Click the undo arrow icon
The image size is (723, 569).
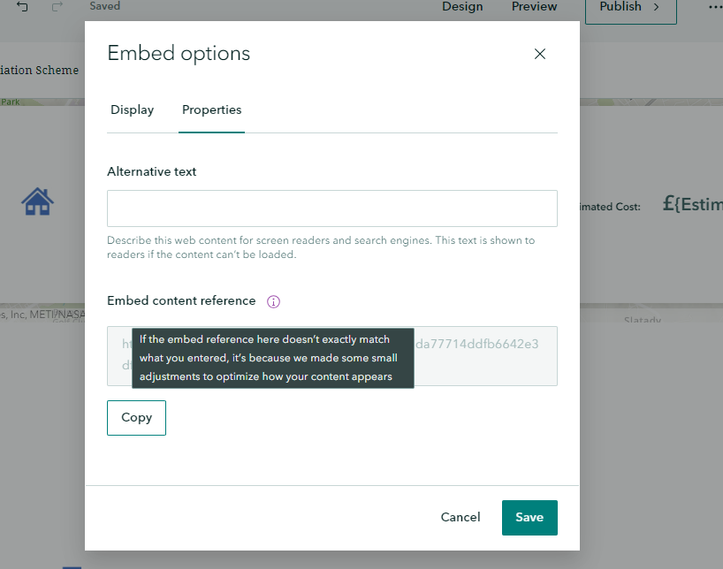click(22, 6)
